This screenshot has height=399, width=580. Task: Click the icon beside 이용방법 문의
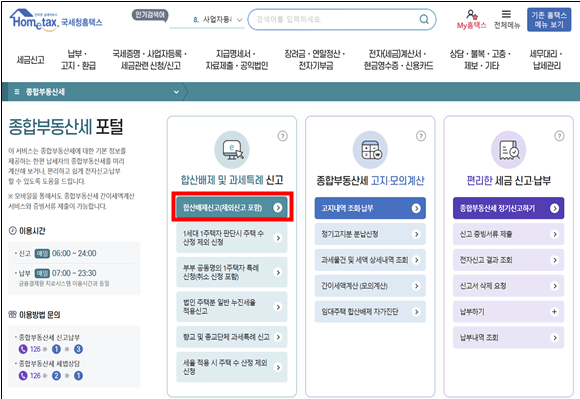pyautogui.click(x=13, y=315)
